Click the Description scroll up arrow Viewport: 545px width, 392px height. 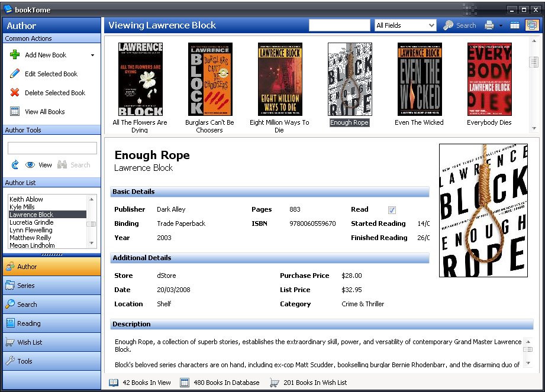528,342
